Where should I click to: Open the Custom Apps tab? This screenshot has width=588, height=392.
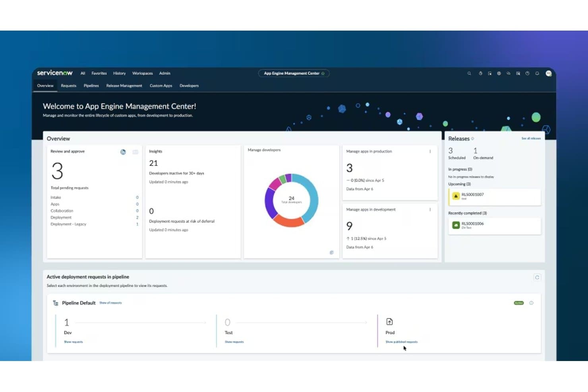[x=161, y=86]
